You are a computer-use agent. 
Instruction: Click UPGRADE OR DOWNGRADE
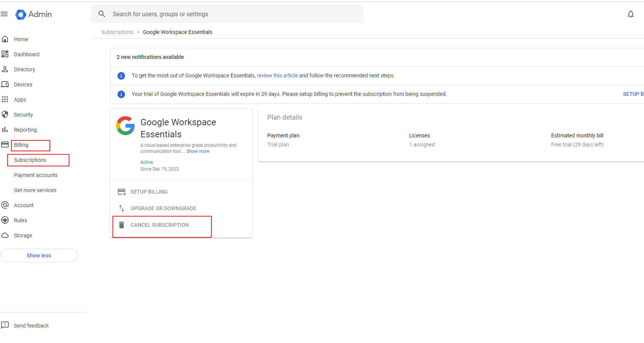[163, 208]
